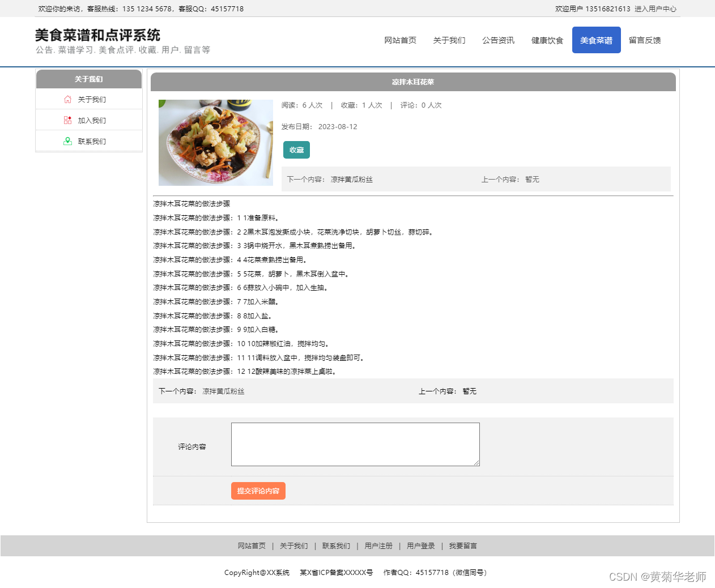715x588 pixels.
Task: Submit the comment with 提交评论内容 button
Action: [258, 491]
